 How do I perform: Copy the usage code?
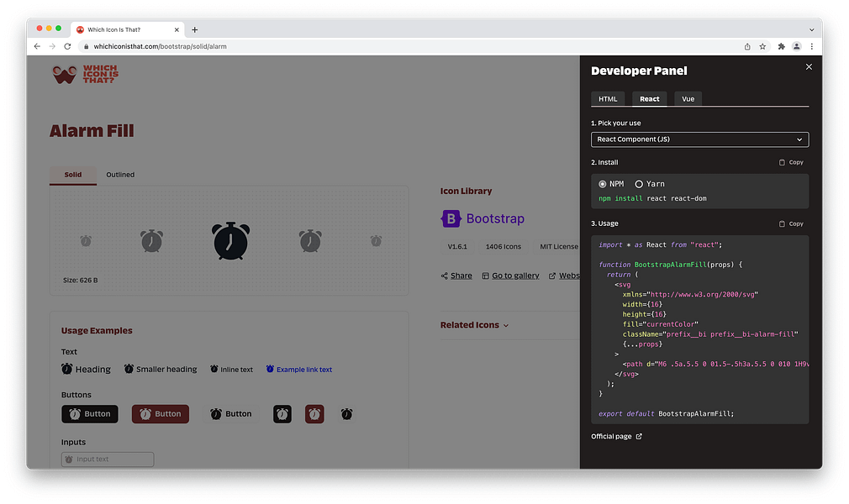[x=791, y=223]
